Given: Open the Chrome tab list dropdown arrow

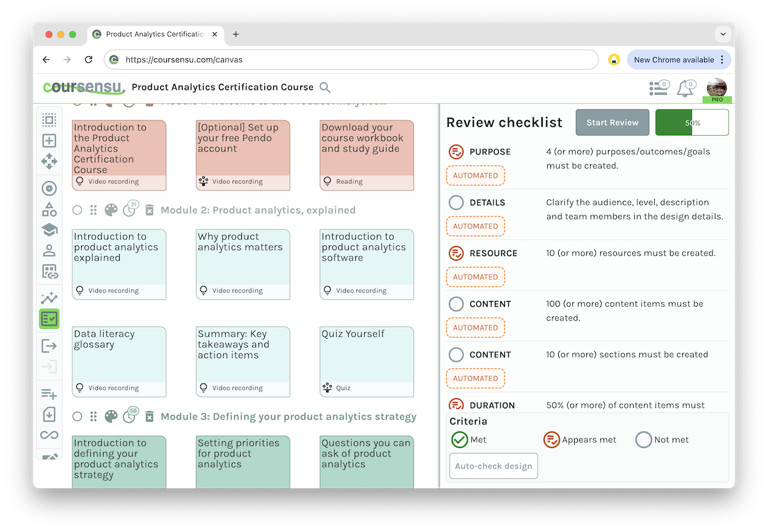Looking at the screenshot, I should (723, 34).
